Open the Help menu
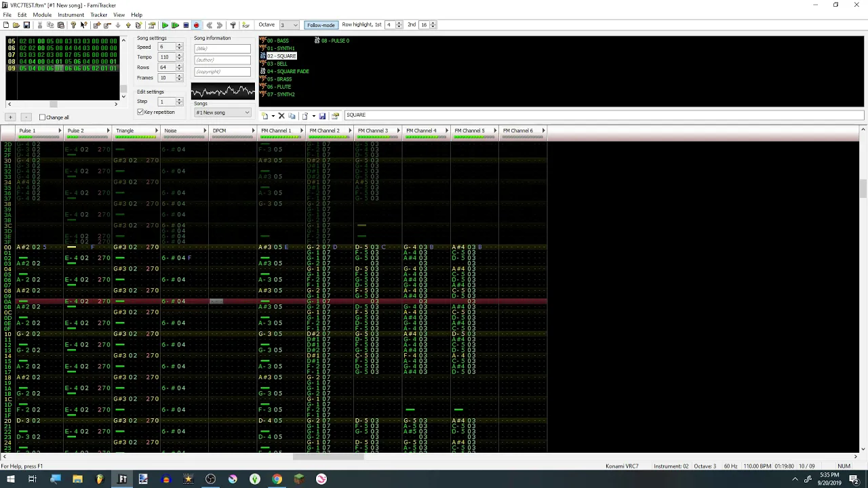 point(136,15)
